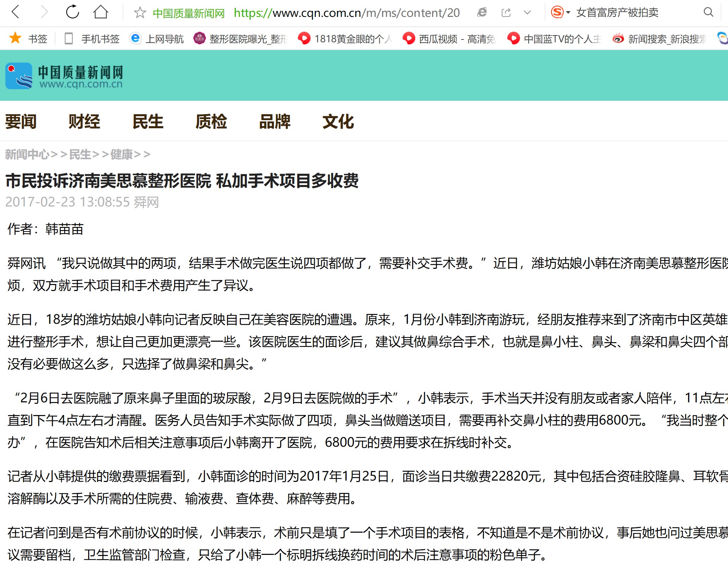Image resolution: width=728 pixels, height=575 pixels.
Task: Click the paragraph starting 记者从小韩提供的缴费票据
Action: [x=368, y=487]
